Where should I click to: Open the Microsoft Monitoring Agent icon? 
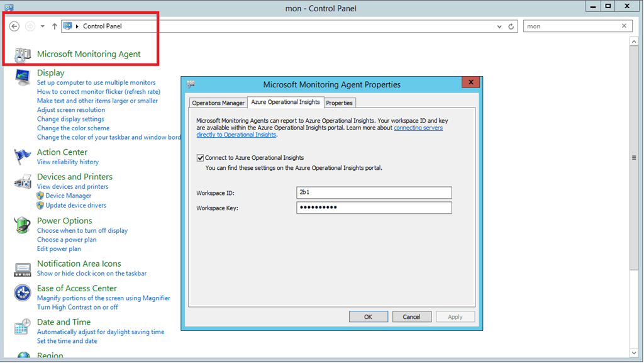pos(23,55)
